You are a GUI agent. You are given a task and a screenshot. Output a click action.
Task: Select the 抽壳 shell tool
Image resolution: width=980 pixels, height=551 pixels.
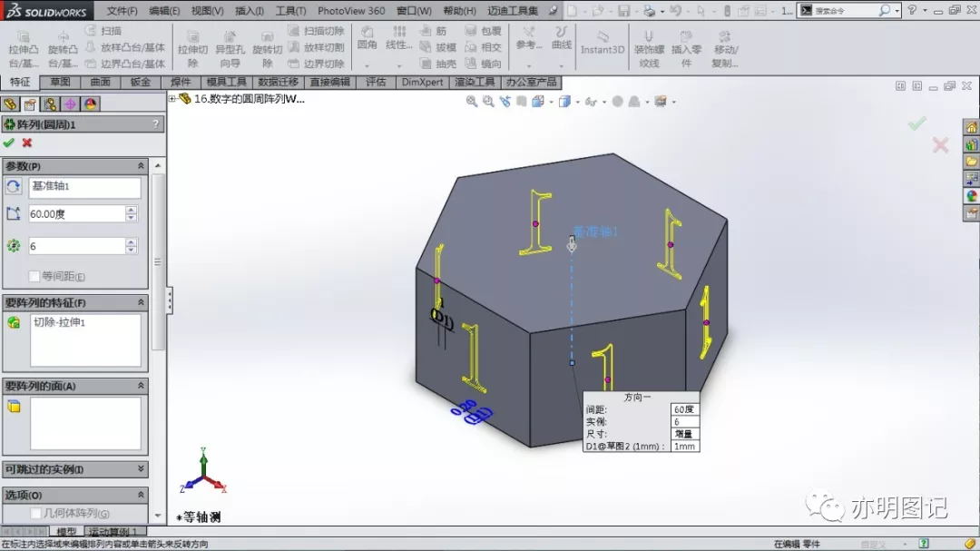(438, 64)
